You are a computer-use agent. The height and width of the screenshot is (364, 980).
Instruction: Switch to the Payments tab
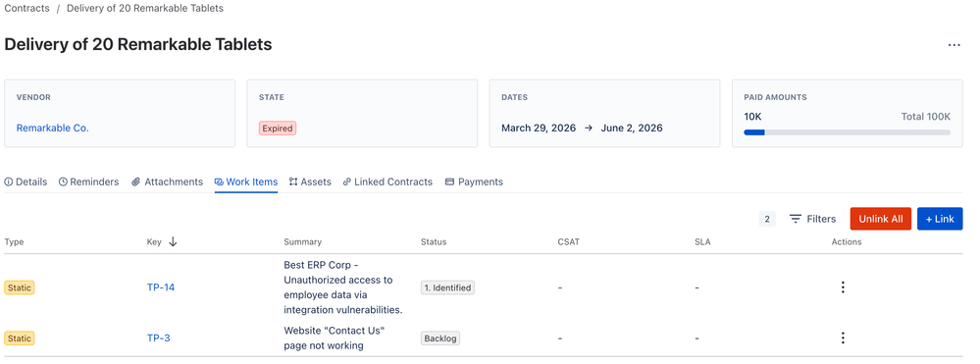(x=474, y=182)
